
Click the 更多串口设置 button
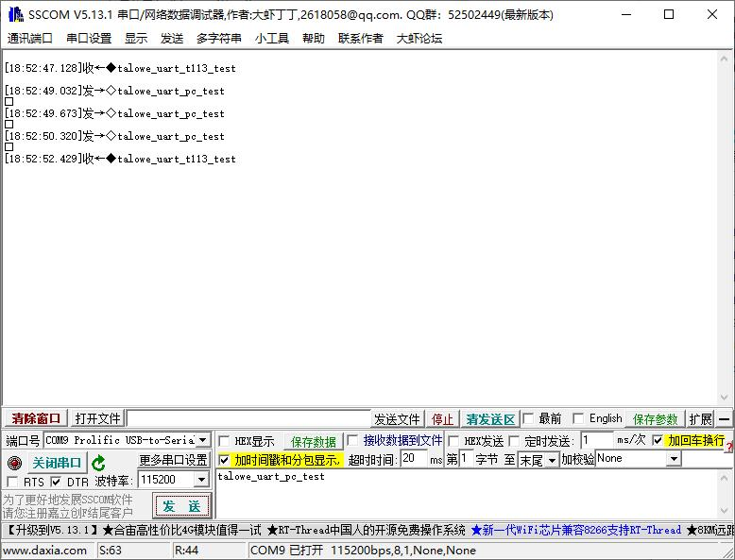pos(174,460)
